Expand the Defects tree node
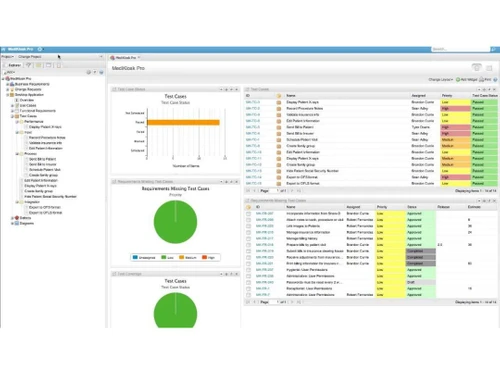This screenshot has height=375, width=500. (12, 218)
